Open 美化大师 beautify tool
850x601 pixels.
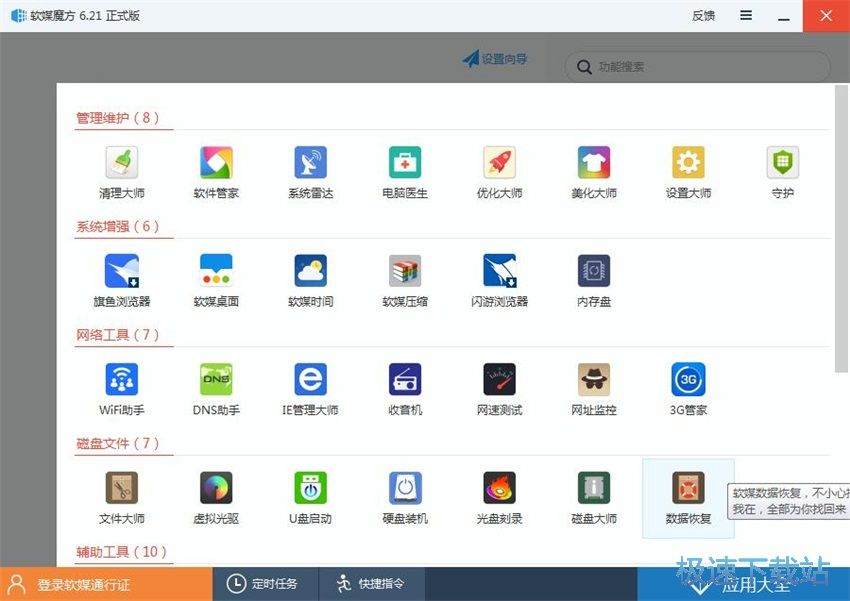click(x=594, y=172)
